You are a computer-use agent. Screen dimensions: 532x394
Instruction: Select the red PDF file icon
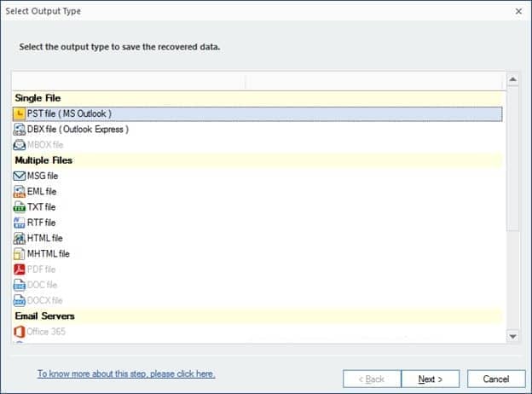click(x=20, y=269)
